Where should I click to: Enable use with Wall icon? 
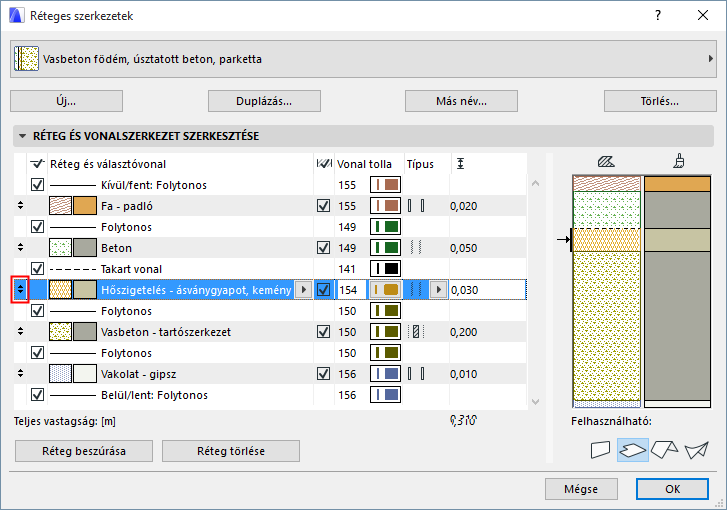click(x=600, y=449)
